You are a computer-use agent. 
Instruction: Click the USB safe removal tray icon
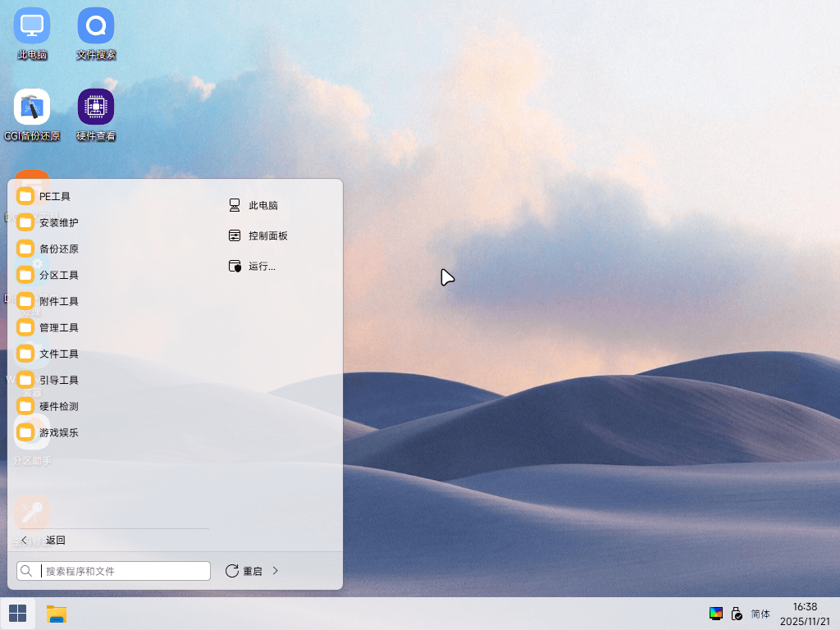pyautogui.click(x=737, y=614)
